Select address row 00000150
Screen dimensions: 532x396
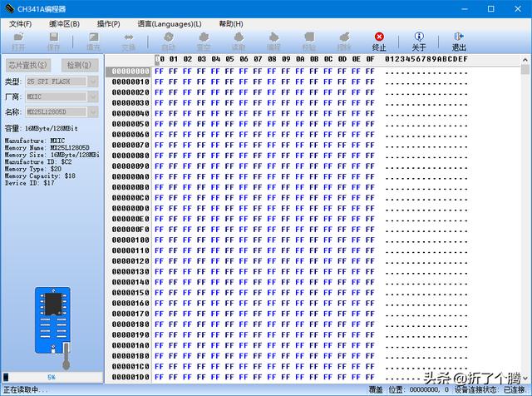131,292
